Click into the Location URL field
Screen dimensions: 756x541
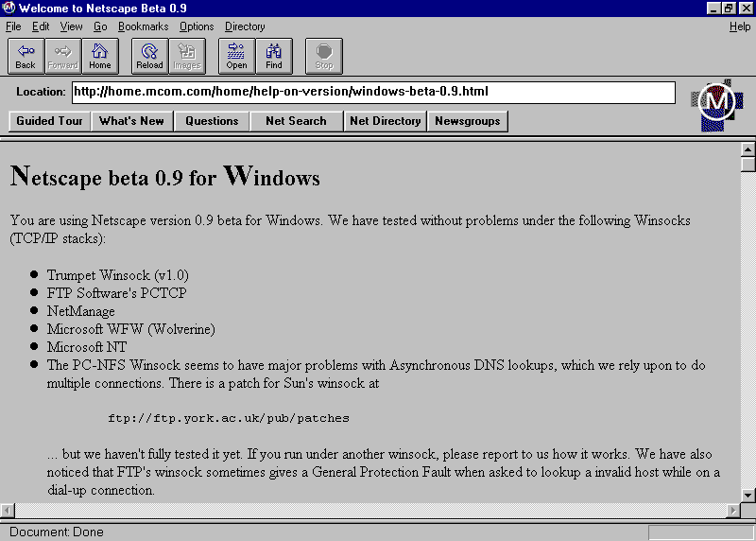[x=373, y=92]
